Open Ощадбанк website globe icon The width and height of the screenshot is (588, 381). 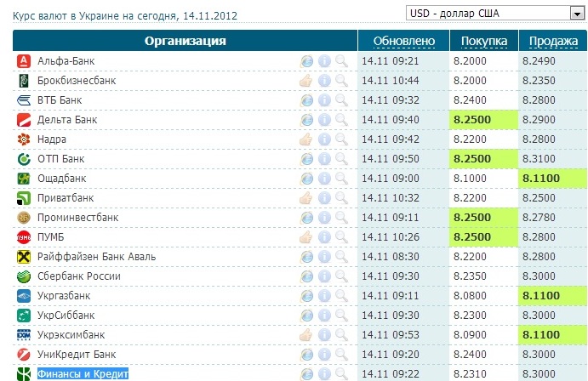coord(306,179)
